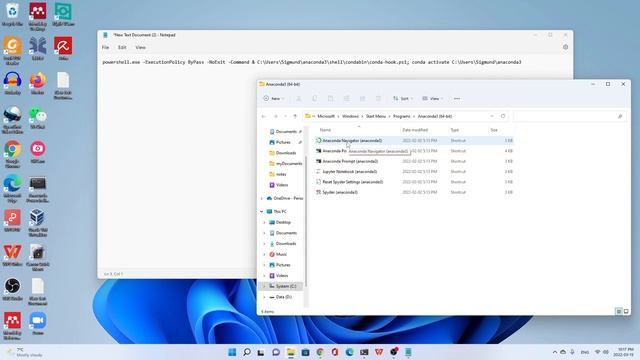Expand OneDrive - Personal tree node

pyautogui.click(x=262, y=198)
